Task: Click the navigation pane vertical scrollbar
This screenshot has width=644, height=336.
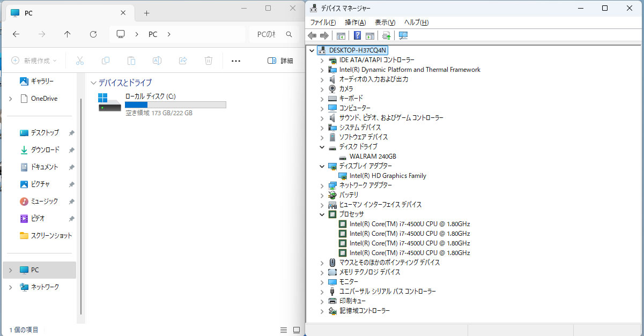Action: pyautogui.click(x=81, y=206)
